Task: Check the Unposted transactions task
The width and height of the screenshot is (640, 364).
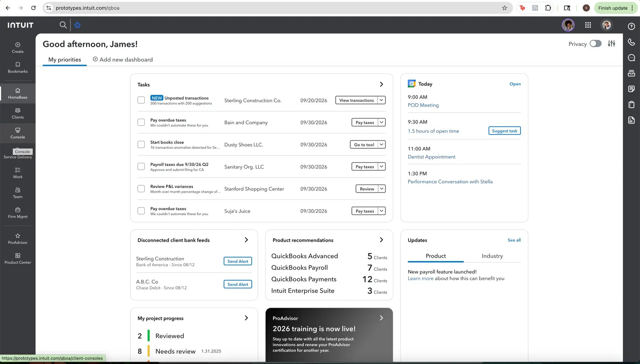Action: point(141,100)
